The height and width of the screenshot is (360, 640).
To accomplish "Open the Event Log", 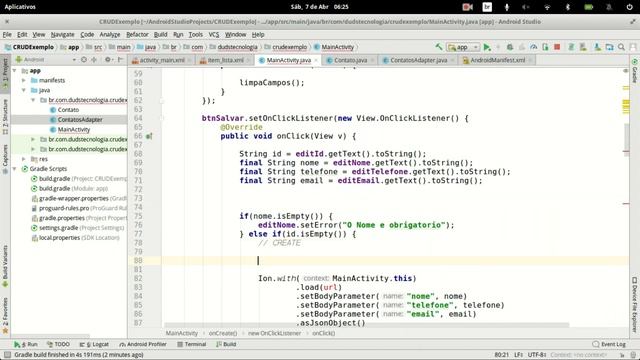I will coord(609,344).
